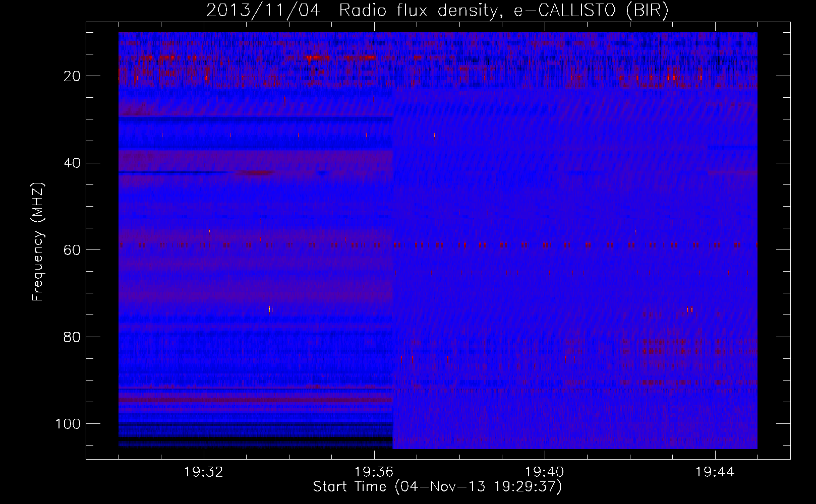Click the '19:40' time tick label
The image size is (816, 504).
point(545,472)
